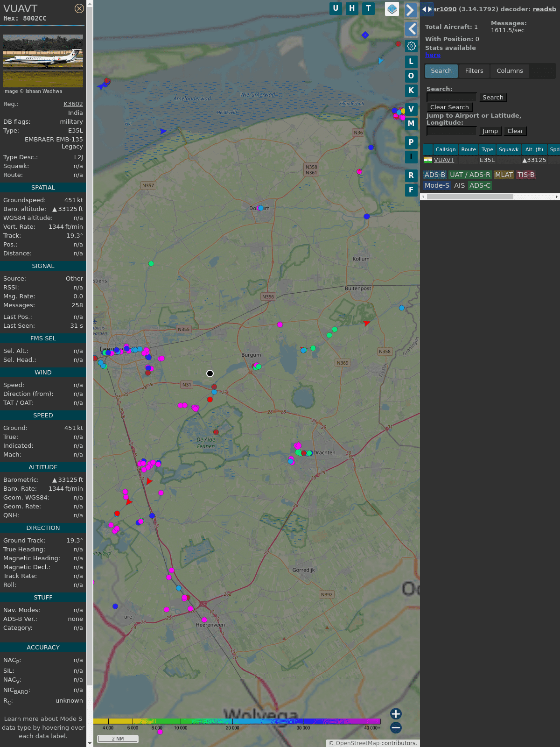Switch to the Filters tab
Image resolution: width=560 pixels, height=747 pixels.
(x=474, y=71)
